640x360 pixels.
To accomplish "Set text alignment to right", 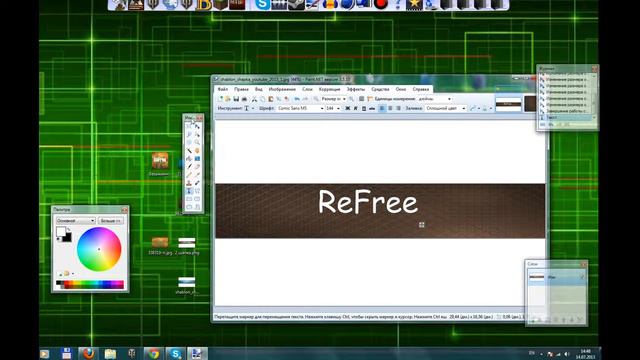I will [398, 108].
